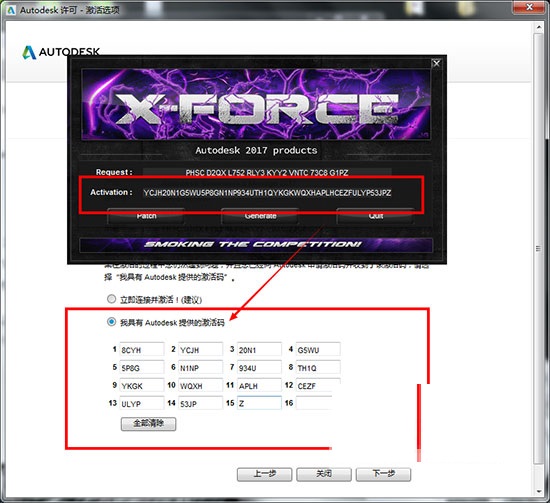Select the 我具有 Autodesk 提供的激活码 radio option

[x=111, y=322]
